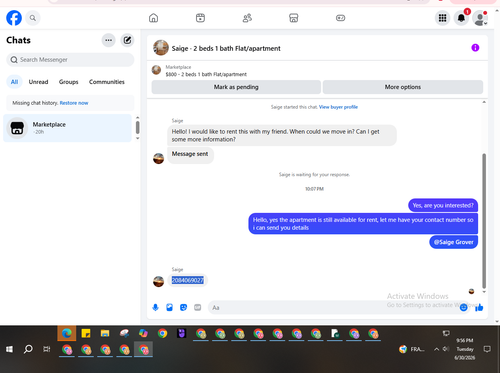Image resolution: width=500 pixels, height=373 pixels.
Task: Choose a sticker with the sticker icon
Action: point(183,307)
